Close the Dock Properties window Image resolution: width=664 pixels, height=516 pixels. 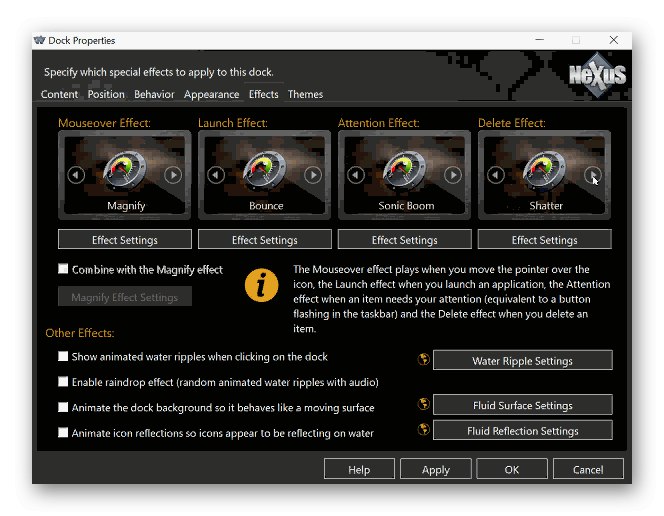point(614,40)
